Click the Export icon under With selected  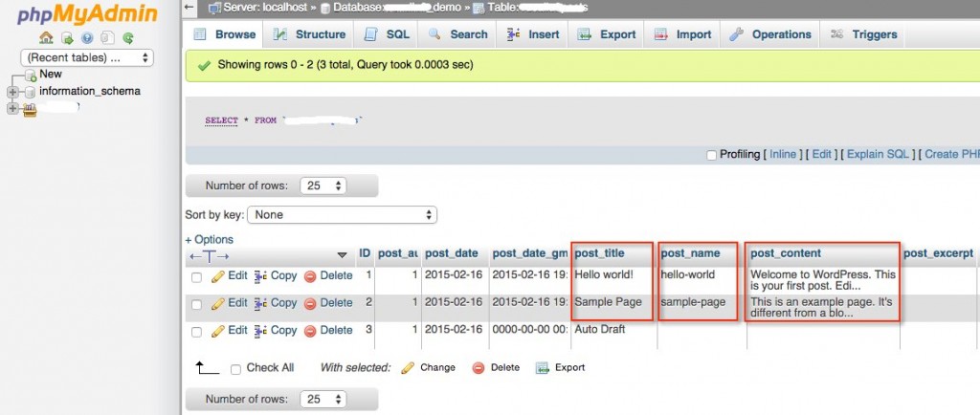pos(543,368)
